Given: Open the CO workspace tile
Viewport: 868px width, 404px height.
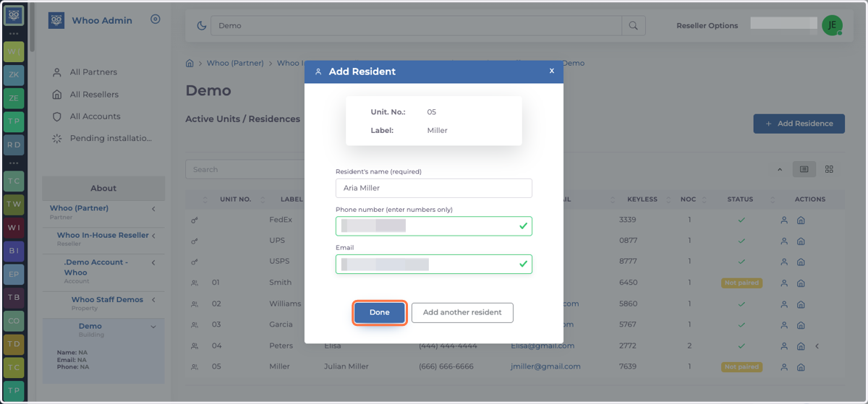Looking at the screenshot, I should click(14, 321).
